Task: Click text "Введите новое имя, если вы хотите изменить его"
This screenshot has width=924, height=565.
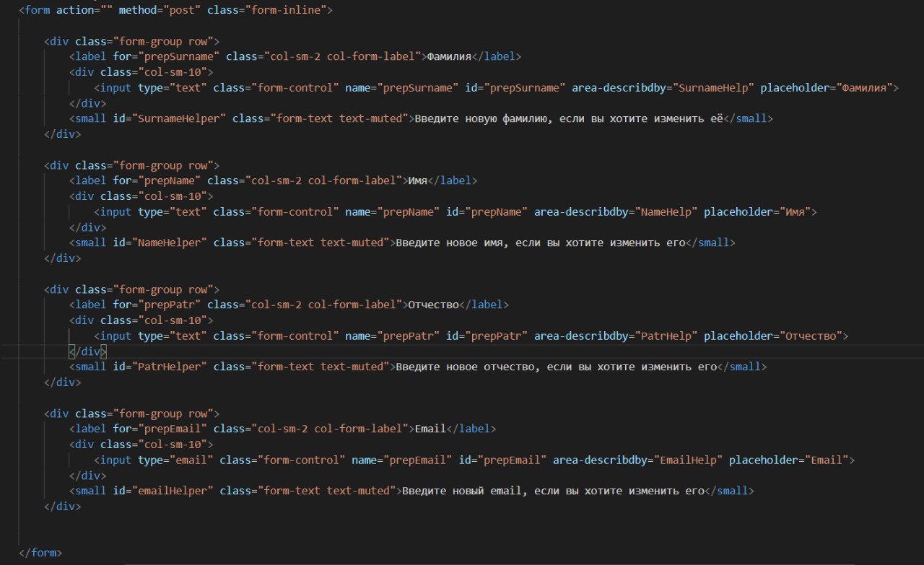Action: [541, 242]
